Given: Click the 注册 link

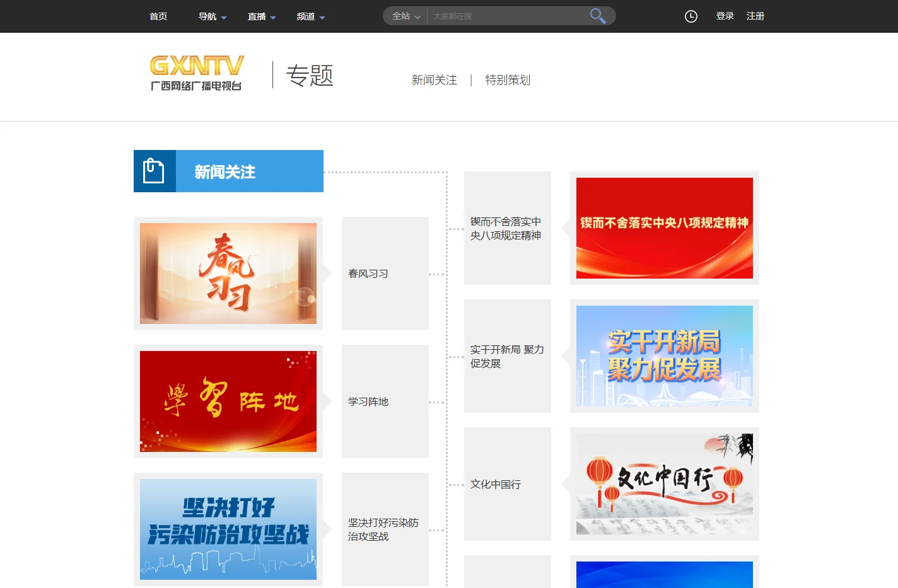Looking at the screenshot, I should click(x=755, y=16).
